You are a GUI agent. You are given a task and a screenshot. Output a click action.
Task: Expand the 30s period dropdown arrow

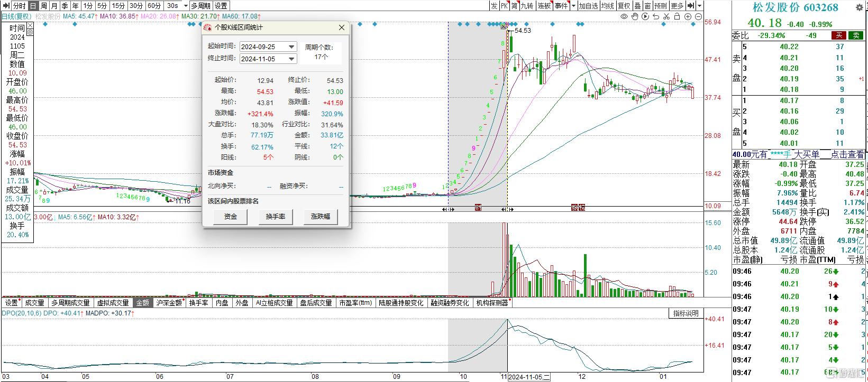[x=185, y=6]
